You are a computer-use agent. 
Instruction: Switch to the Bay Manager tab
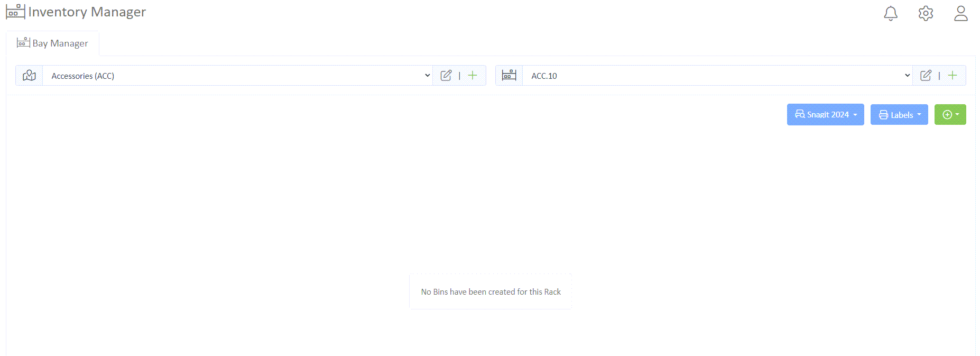point(52,43)
